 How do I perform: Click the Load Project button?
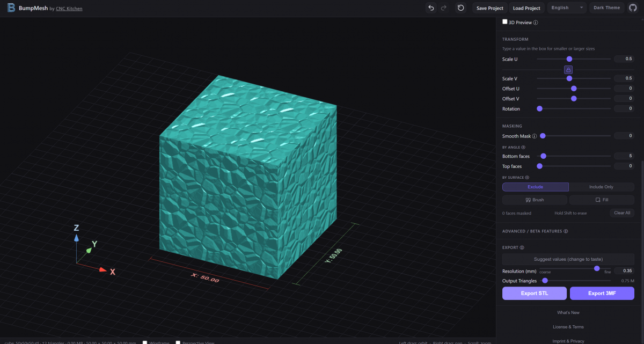(x=526, y=8)
